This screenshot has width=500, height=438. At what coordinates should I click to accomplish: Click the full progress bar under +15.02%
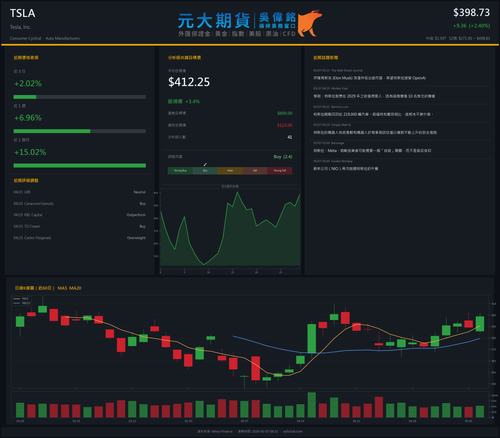tap(80, 166)
